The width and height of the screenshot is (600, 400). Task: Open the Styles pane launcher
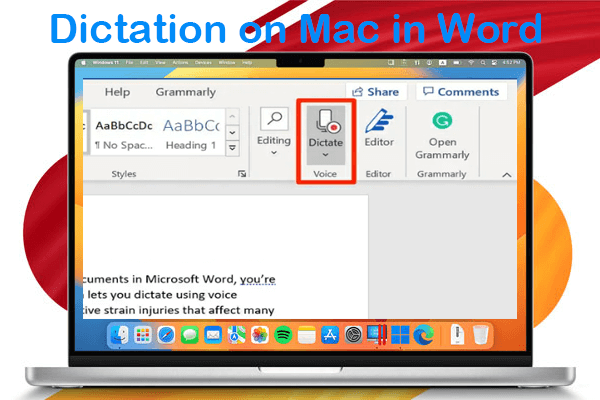[x=242, y=174]
